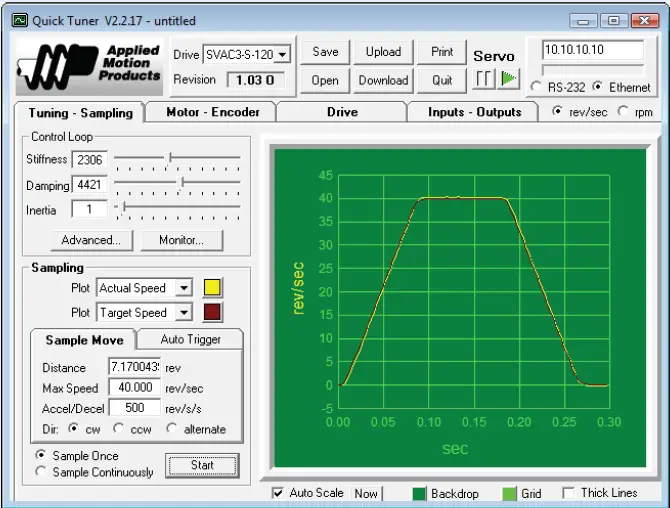Select the Auto Trigger tab
Viewport: 670px width, 508px height.
(x=191, y=339)
